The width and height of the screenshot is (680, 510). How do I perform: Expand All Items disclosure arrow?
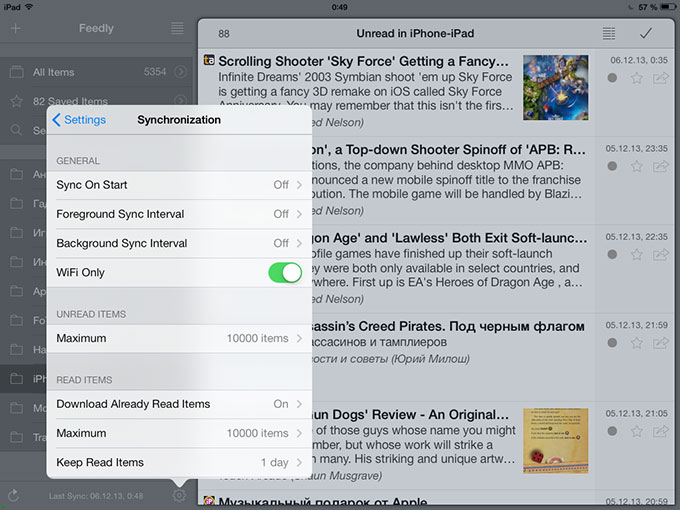180,72
